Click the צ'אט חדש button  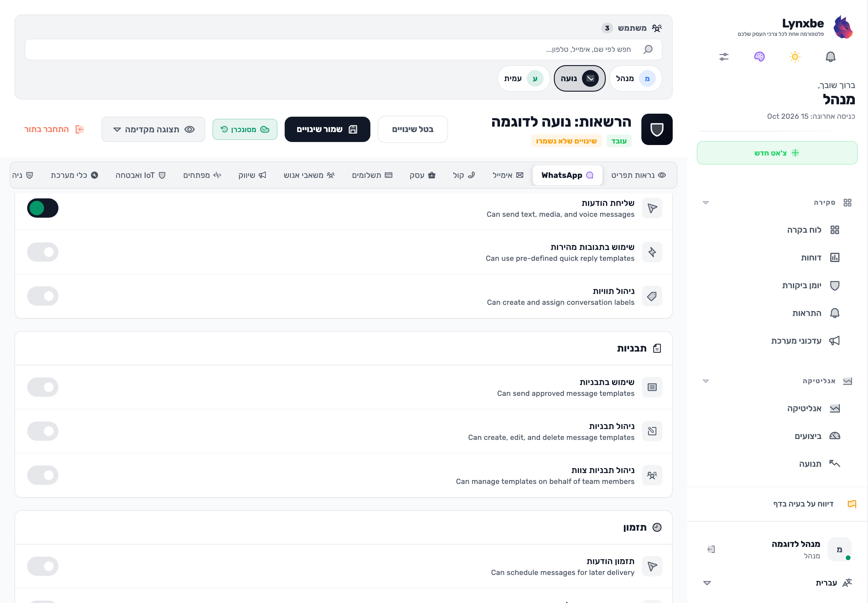click(x=777, y=153)
